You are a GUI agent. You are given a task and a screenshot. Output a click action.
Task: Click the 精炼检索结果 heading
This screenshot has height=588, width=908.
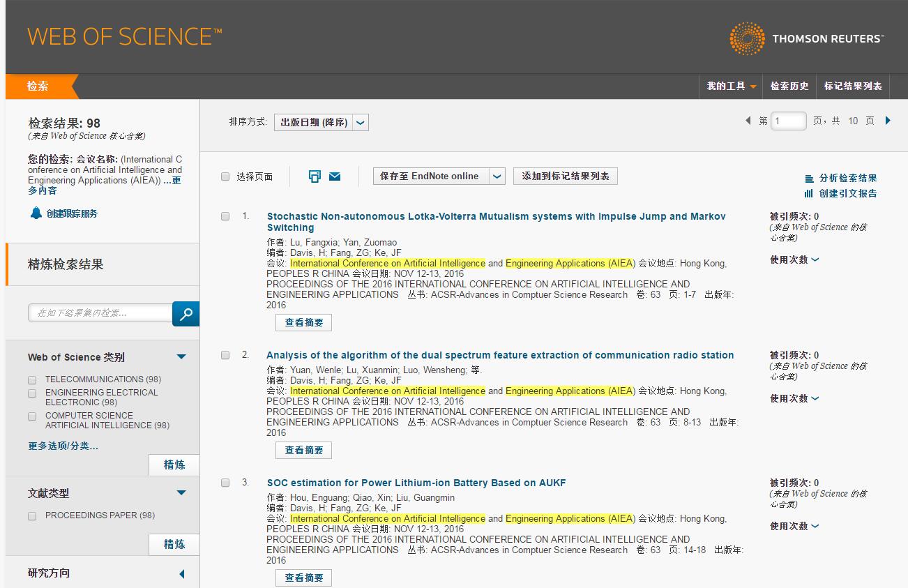pyautogui.click(x=66, y=264)
